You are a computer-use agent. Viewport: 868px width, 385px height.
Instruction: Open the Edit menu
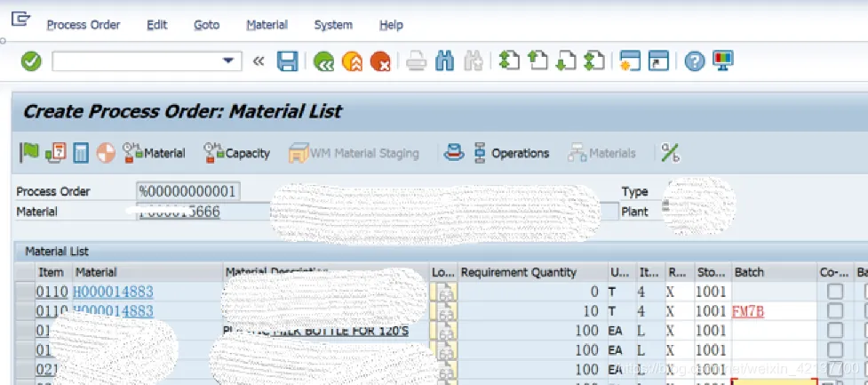pos(156,25)
